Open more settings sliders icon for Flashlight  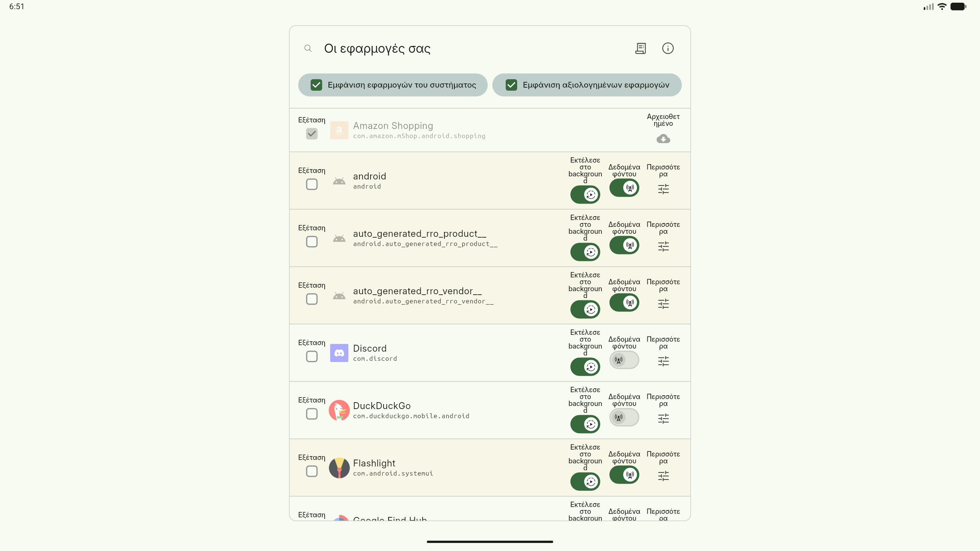pyautogui.click(x=663, y=476)
